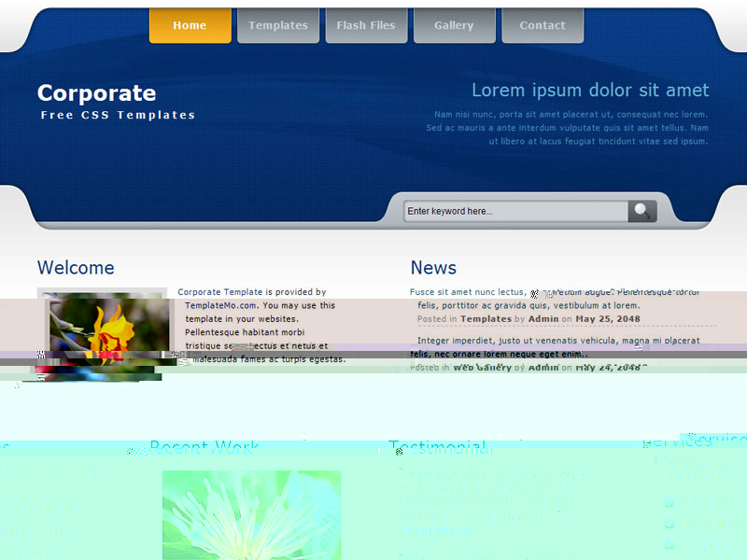Click the Templates category link in news
The width and height of the screenshot is (747, 560).
click(x=486, y=319)
